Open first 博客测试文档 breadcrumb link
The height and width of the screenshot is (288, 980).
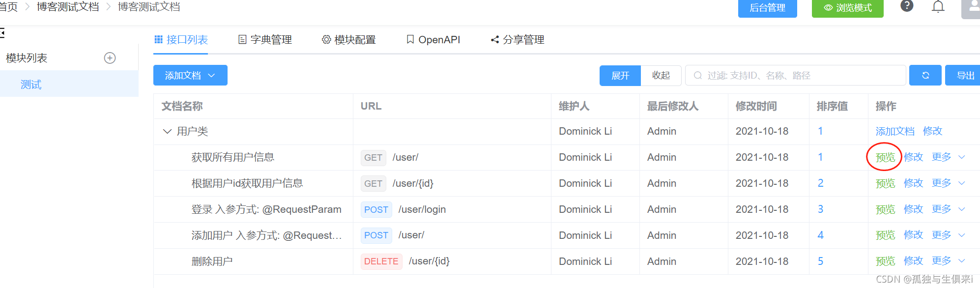coord(68,7)
